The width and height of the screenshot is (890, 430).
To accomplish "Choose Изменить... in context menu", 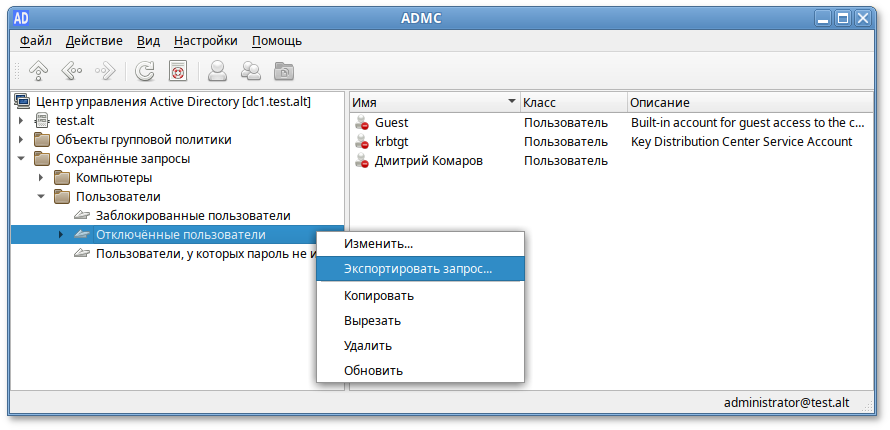I will point(420,244).
